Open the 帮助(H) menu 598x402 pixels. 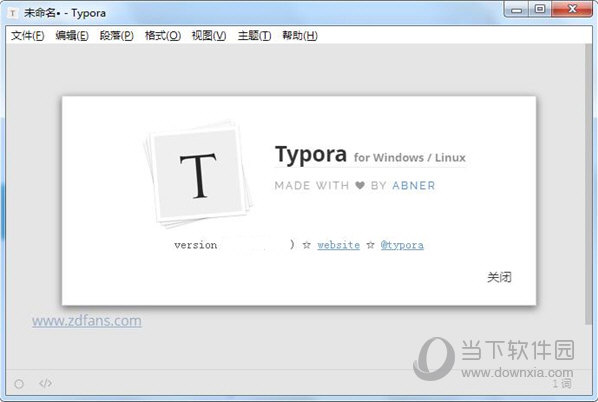click(x=300, y=35)
